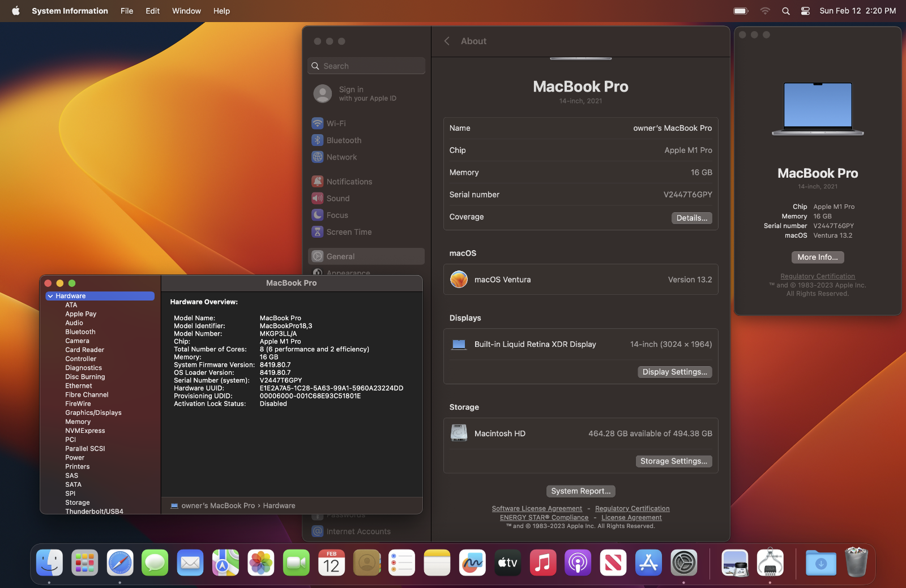The width and height of the screenshot is (906, 588).
Task: Open System Information icon in the Dock
Action: [770, 563]
